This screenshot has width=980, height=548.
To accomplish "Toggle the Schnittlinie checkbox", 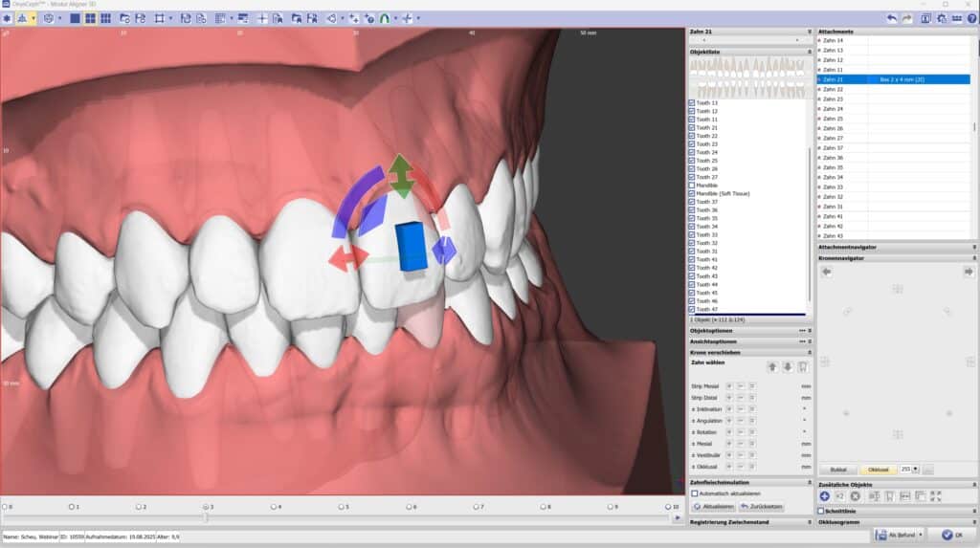I will coord(821,511).
